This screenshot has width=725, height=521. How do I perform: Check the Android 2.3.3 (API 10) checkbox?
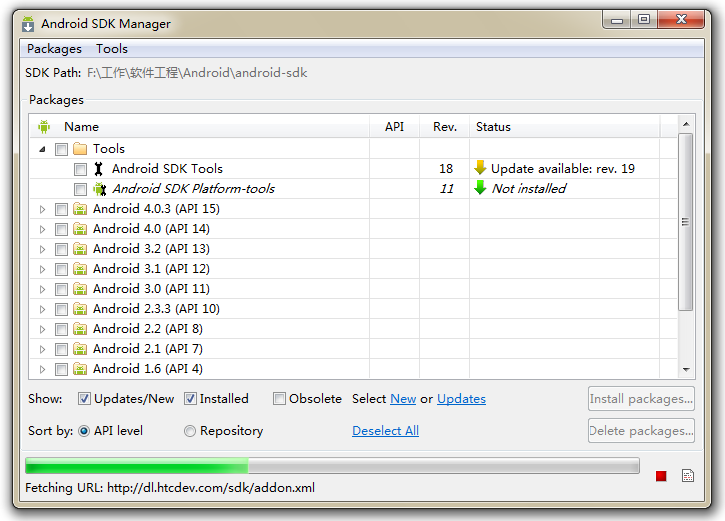tap(61, 309)
